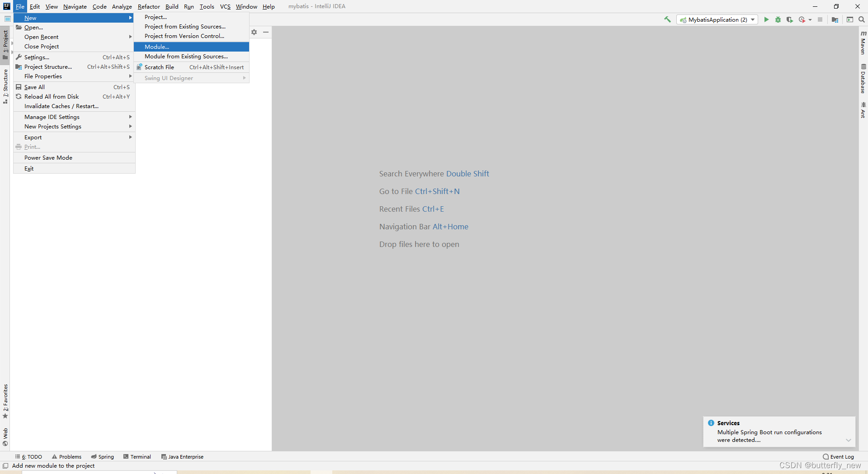868x474 pixels.
Task: Click Save All in the File menu
Action: tap(74, 87)
